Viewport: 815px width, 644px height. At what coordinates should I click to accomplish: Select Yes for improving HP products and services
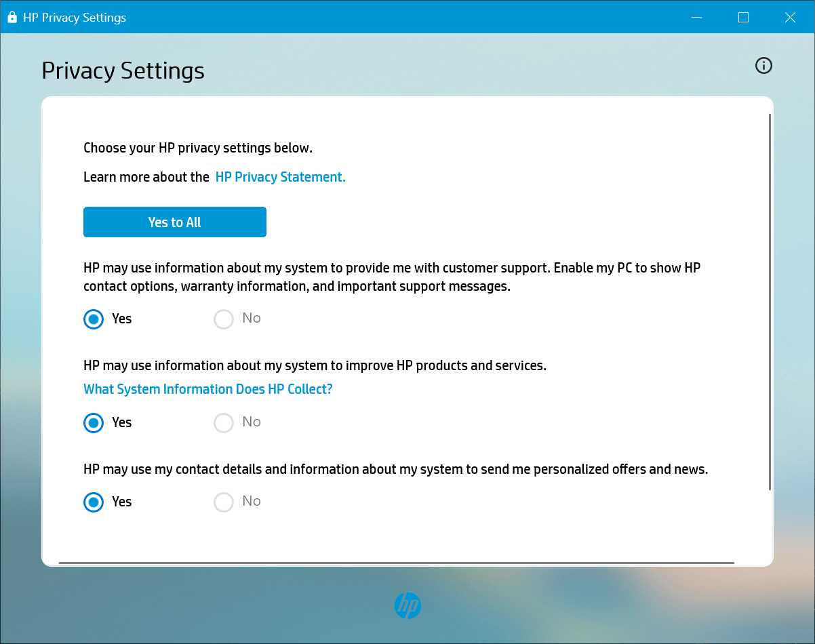(x=94, y=422)
